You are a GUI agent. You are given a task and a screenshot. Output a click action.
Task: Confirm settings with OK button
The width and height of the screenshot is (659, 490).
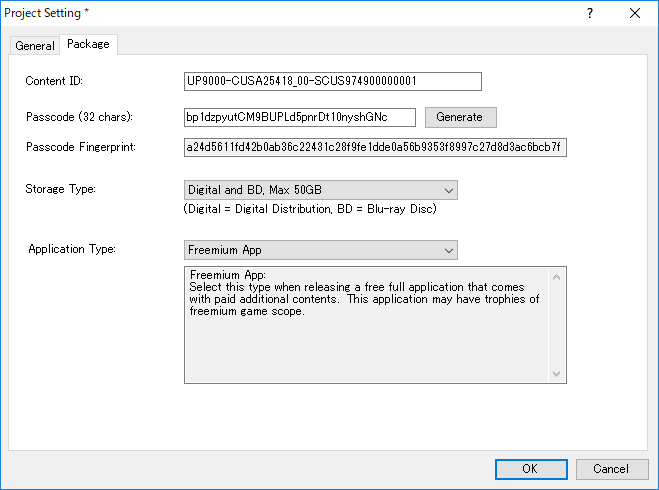pyautogui.click(x=531, y=469)
